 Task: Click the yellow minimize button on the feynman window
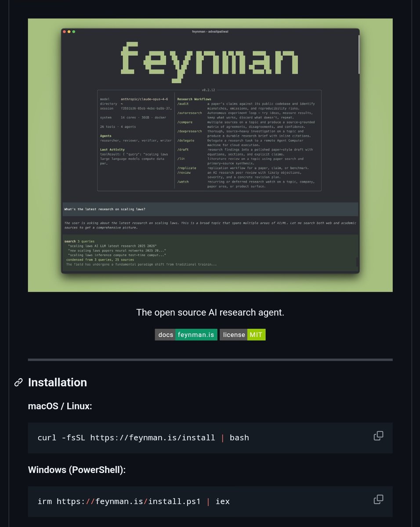[69, 32]
